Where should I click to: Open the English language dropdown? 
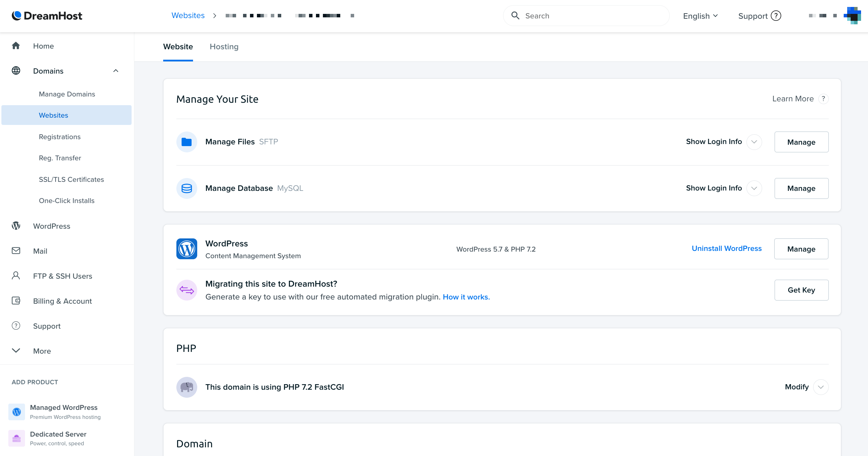click(x=700, y=16)
